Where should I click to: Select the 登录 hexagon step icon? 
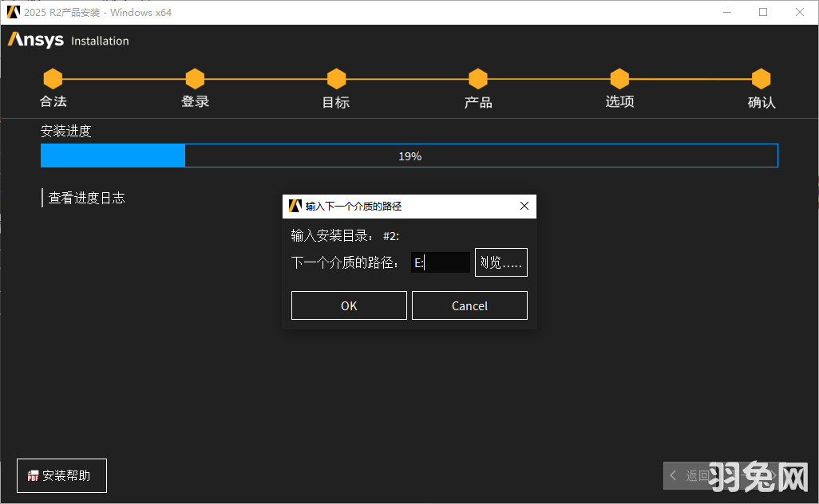(x=195, y=79)
